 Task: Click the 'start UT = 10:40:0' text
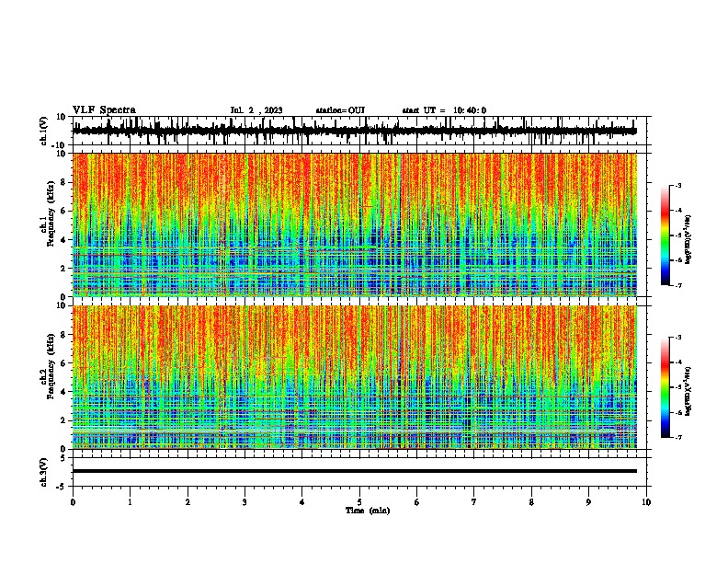click(444, 110)
